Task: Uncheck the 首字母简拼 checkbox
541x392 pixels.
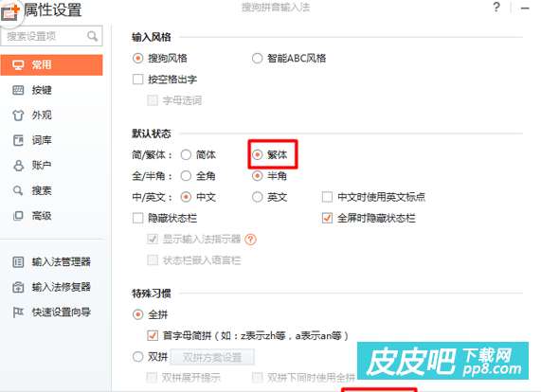Action: click(153, 335)
